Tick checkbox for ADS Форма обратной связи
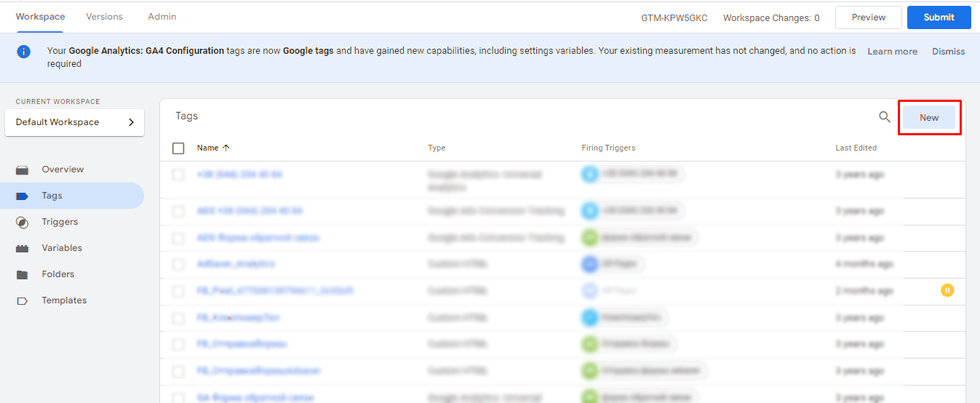 178,238
